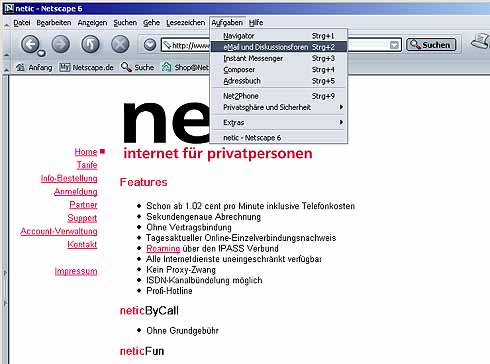
Task: Go to the Anmeldung link
Action: pos(76,192)
